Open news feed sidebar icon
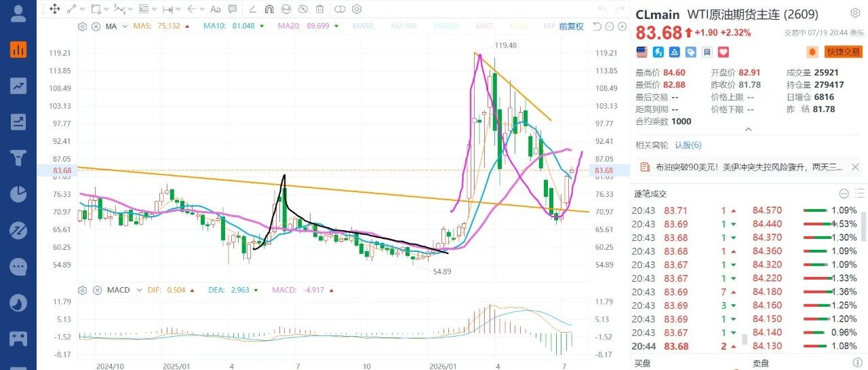Image resolution: width=868 pixels, height=370 pixels. pyautogui.click(x=18, y=122)
